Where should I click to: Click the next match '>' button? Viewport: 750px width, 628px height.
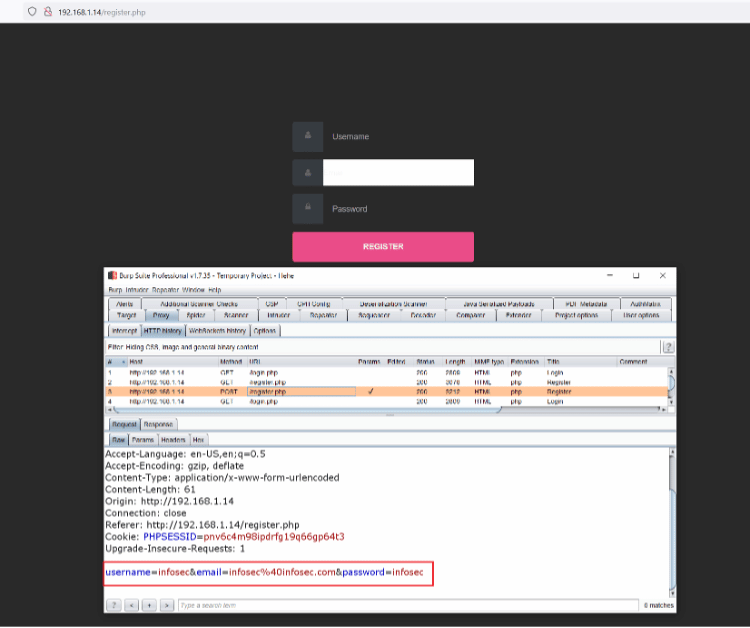[167, 605]
